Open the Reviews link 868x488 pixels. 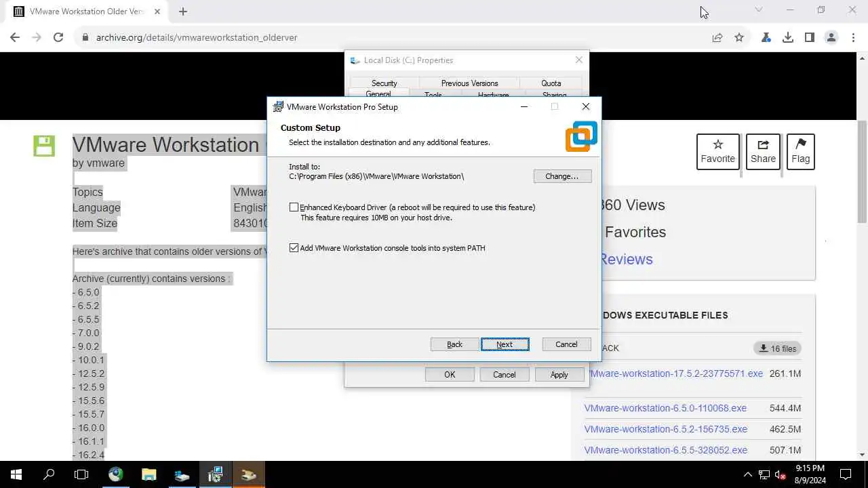pos(626,259)
